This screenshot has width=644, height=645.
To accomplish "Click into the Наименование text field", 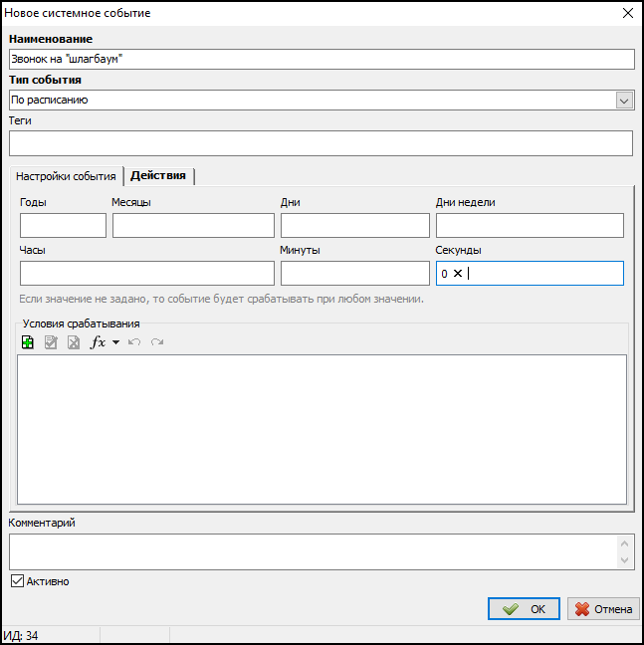I will tap(321, 60).
